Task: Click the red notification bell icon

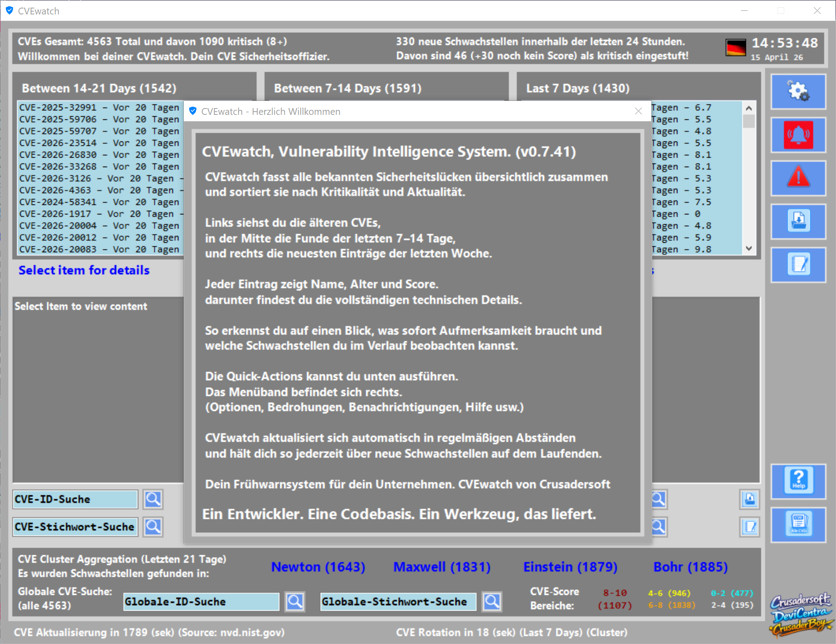Action: [x=798, y=135]
